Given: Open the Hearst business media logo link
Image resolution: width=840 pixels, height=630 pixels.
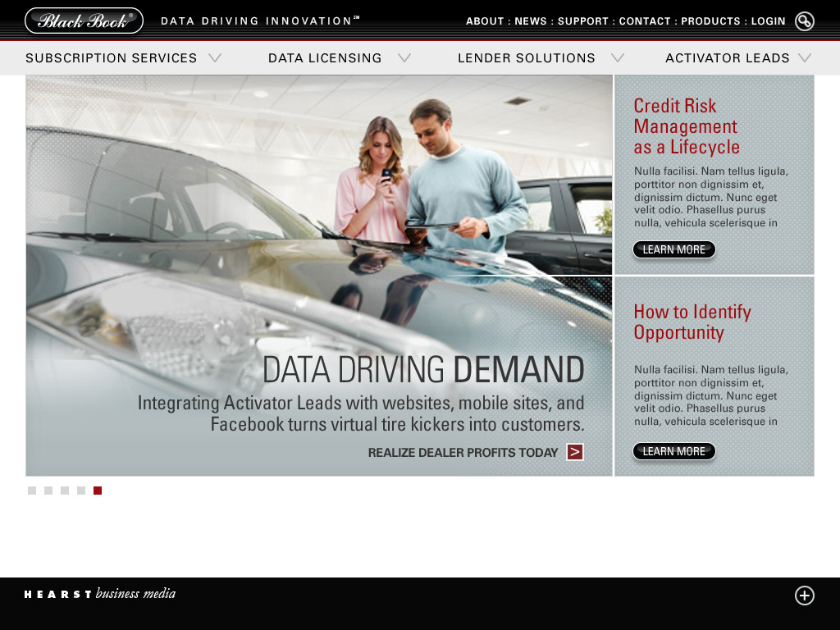Looking at the screenshot, I should (x=100, y=594).
